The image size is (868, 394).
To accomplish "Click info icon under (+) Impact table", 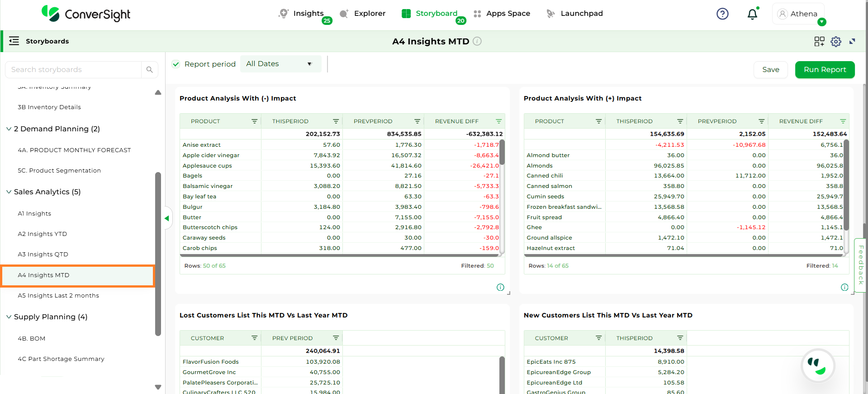I will 844,287.
